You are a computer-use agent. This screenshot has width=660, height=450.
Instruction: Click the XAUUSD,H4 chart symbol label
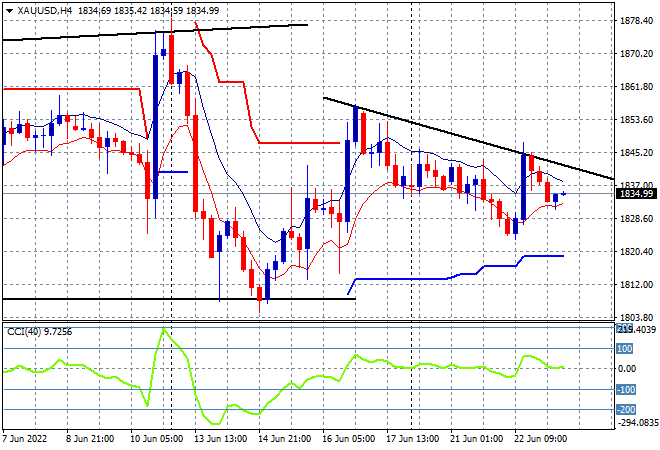coord(44,11)
